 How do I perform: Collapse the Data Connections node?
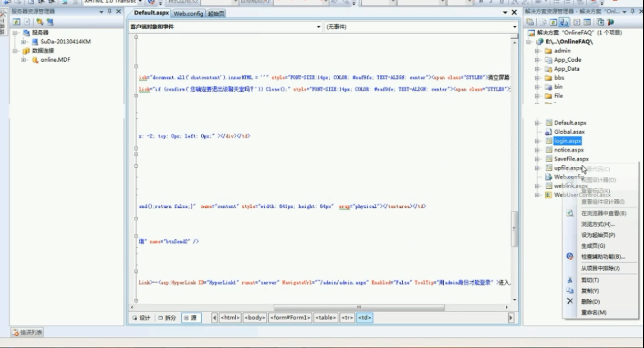click(15, 51)
